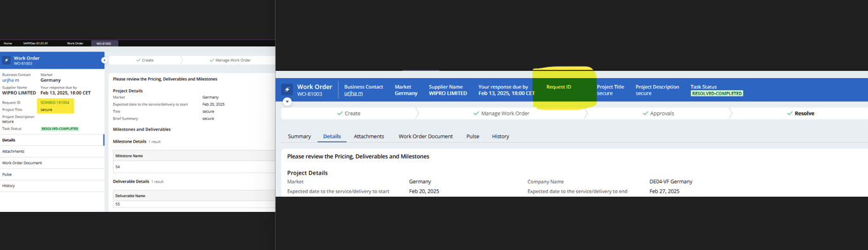Select Details in the vertical sidebar list
Image resolution: width=868 pixels, height=250 pixels.
[x=51, y=140]
